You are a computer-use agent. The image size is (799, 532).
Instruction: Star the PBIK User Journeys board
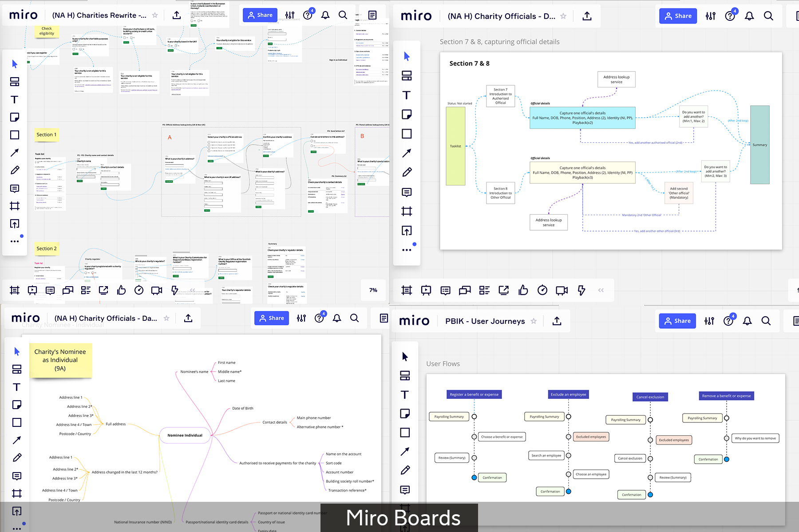(534, 321)
